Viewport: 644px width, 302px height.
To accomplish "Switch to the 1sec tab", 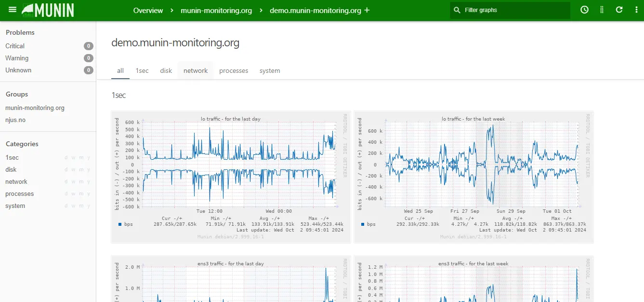I will [x=142, y=70].
